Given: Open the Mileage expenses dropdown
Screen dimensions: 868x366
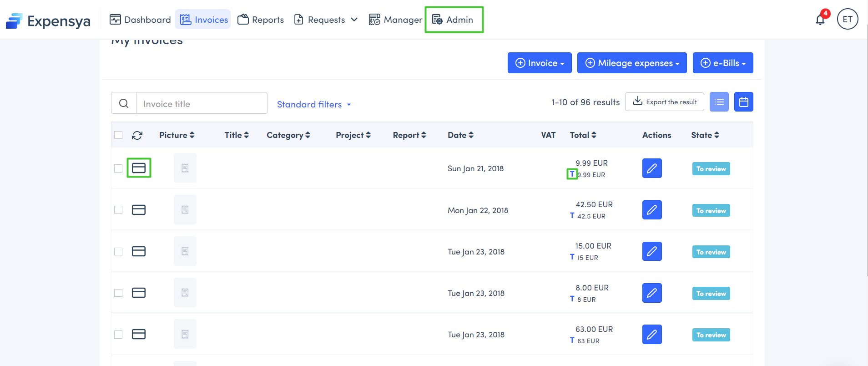Looking at the screenshot, I should click(x=631, y=63).
